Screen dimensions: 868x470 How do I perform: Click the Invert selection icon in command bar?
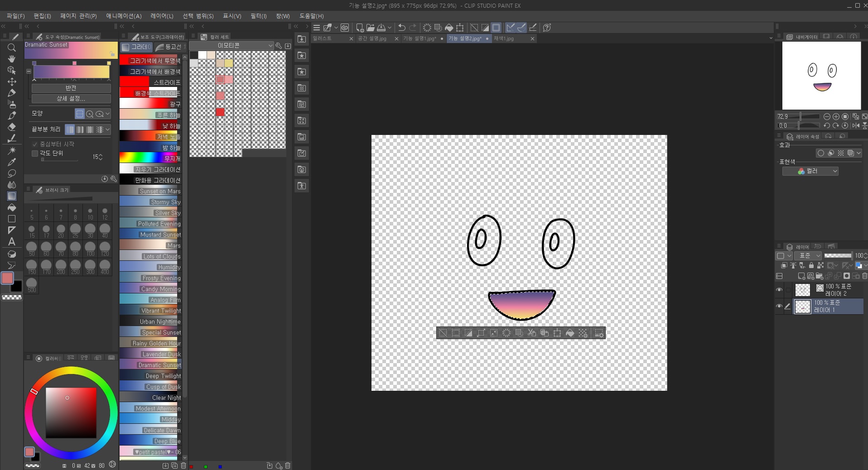(485, 28)
